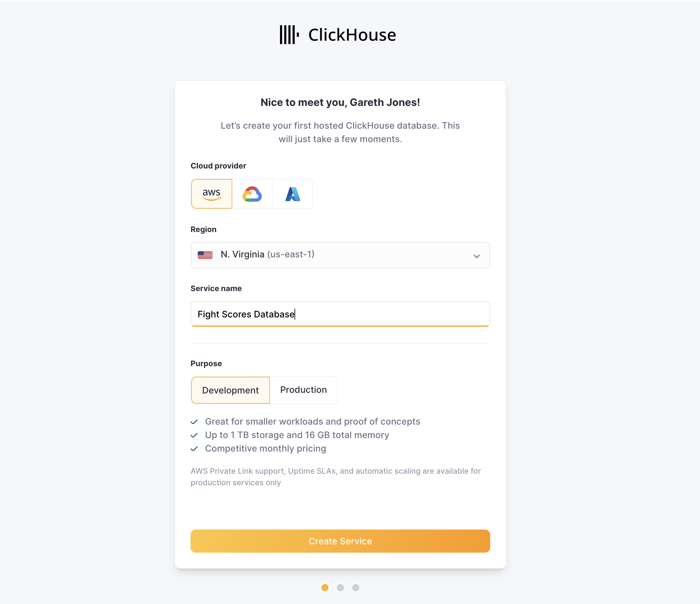Click the US flag region icon
This screenshot has width=700, height=604.
click(x=205, y=255)
